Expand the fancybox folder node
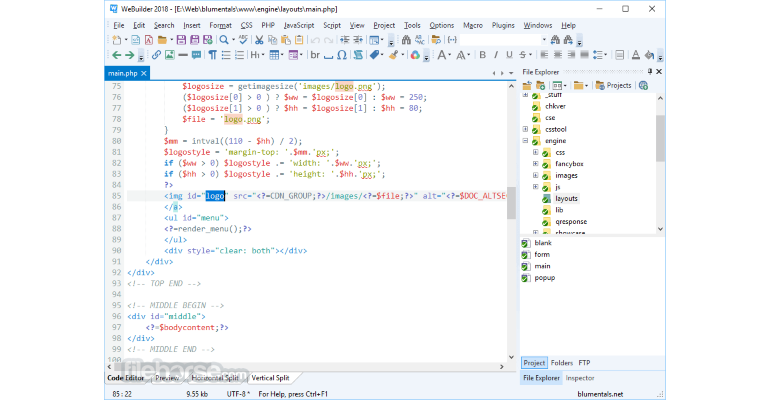The image size is (770, 400). (535, 164)
